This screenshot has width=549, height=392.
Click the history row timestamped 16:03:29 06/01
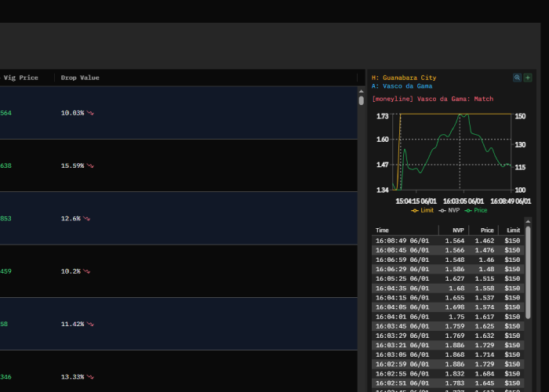click(448, 336)
